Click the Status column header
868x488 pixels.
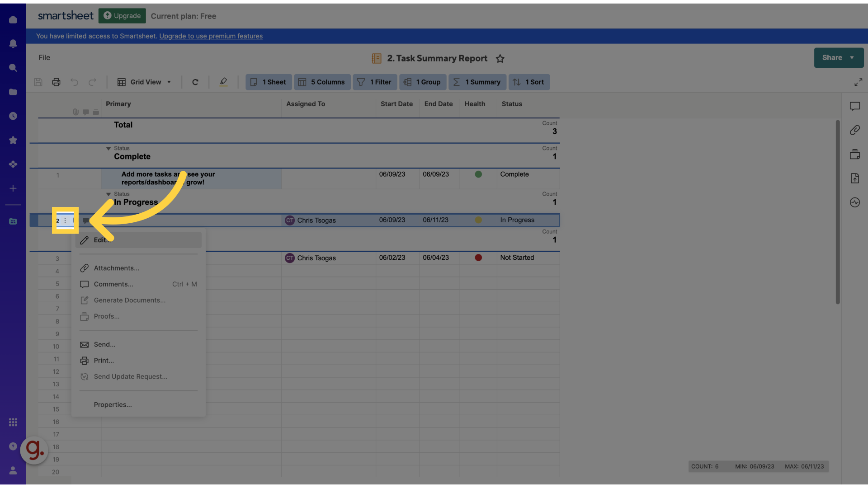[x=528, y=104]
